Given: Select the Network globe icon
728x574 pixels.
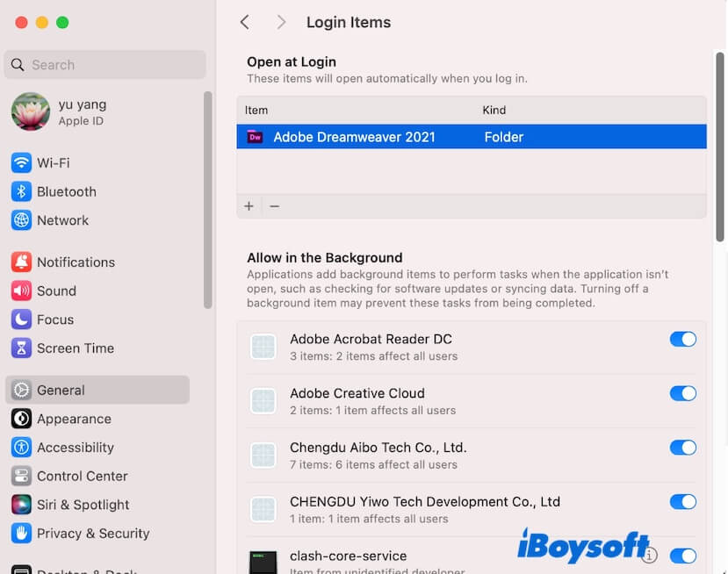Looking at the screenshot, I should point(21,220).
